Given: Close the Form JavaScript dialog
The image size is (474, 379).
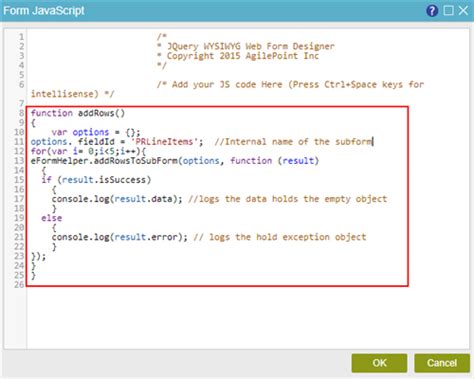Looking at the screenshot, I should (x=463, y=11).
